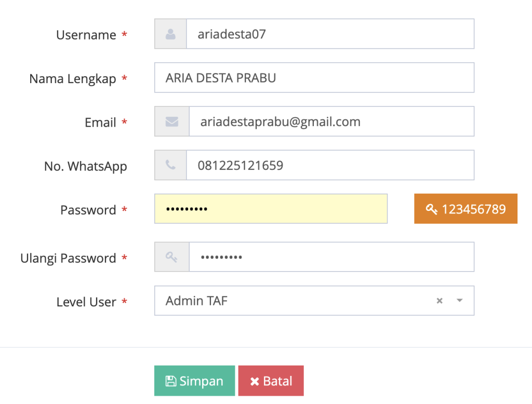
Task: Click into the Nama Lengkap text field
Action: point(314,78)
